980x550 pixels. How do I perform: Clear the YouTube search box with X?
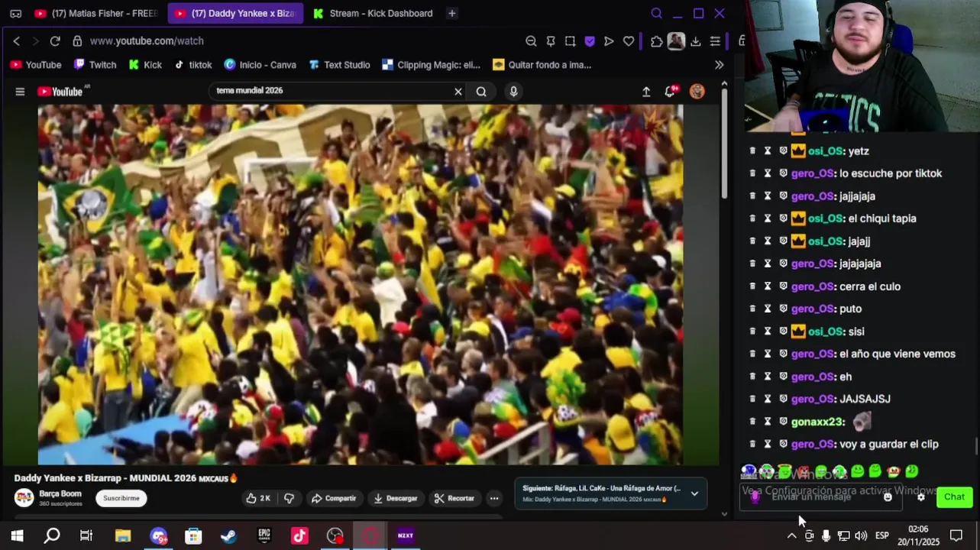tap(458, 92)
